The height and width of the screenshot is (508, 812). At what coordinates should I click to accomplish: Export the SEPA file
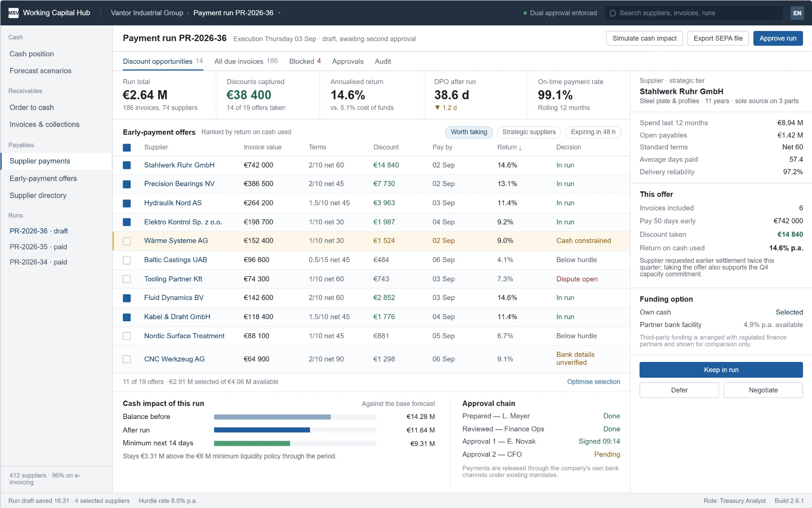[x=718, y=39]
